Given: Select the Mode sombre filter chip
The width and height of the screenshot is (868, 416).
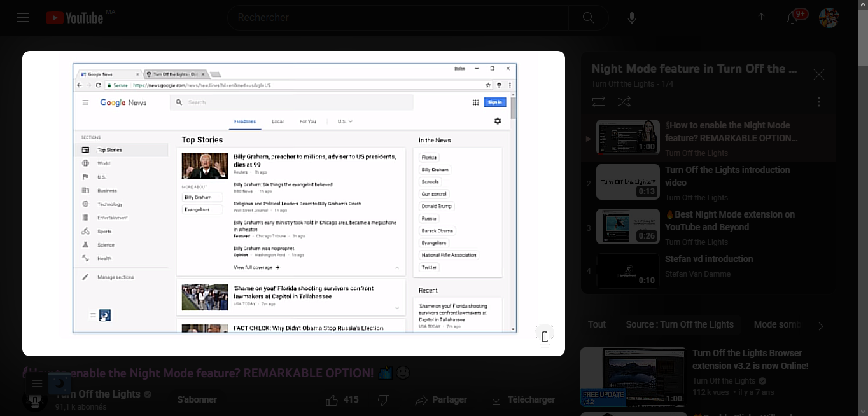Looking at the screenshot, I should coord(778,324).
